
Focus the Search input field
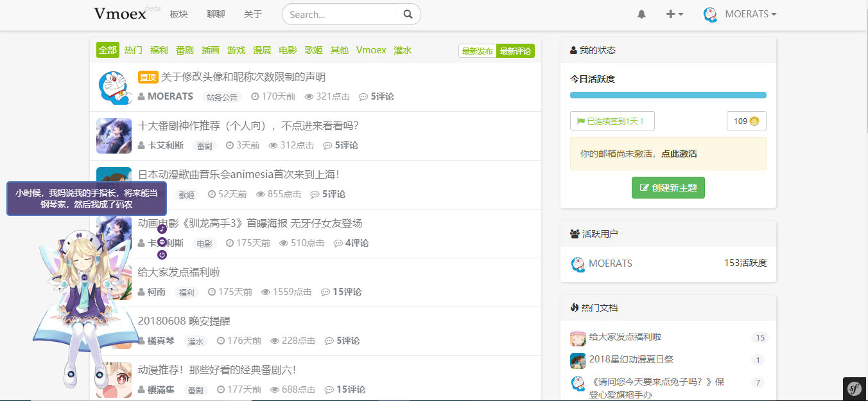point(340,14)
